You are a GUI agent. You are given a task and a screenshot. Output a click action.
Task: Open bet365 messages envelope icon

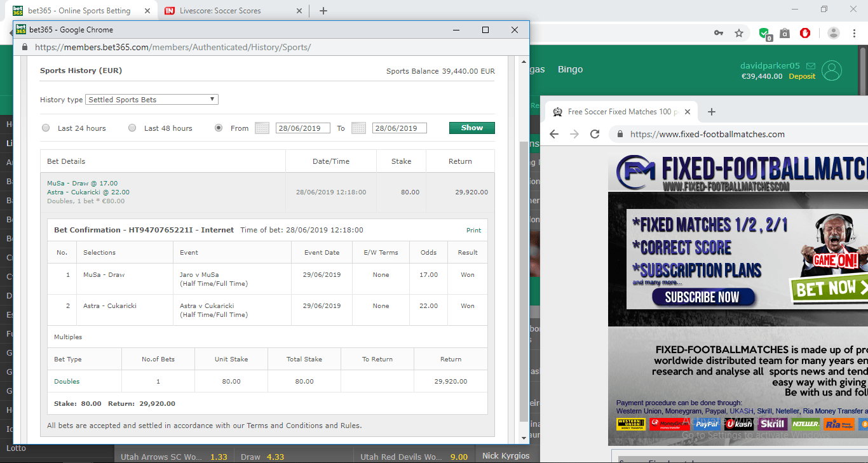click(810, 66)
